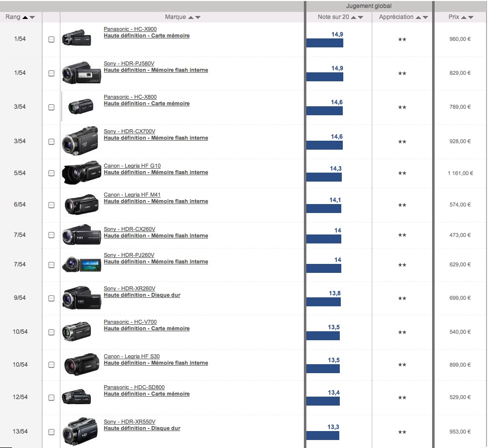Open the Canon - Legria HF S30 link

pos(132,356)
